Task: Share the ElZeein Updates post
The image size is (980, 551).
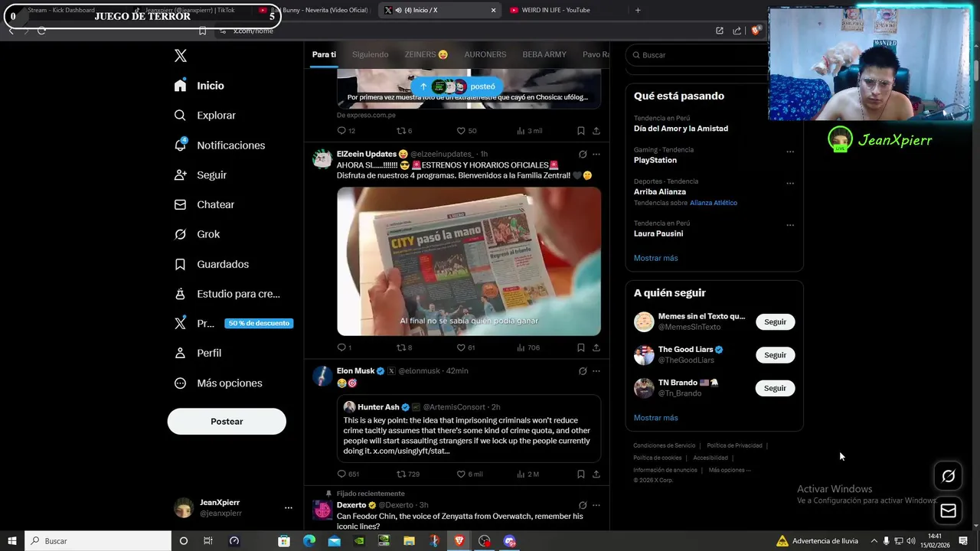Action: click(596, 347)
